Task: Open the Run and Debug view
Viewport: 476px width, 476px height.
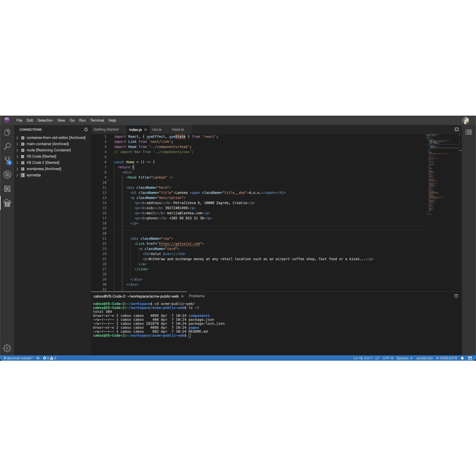Action: 7,175
